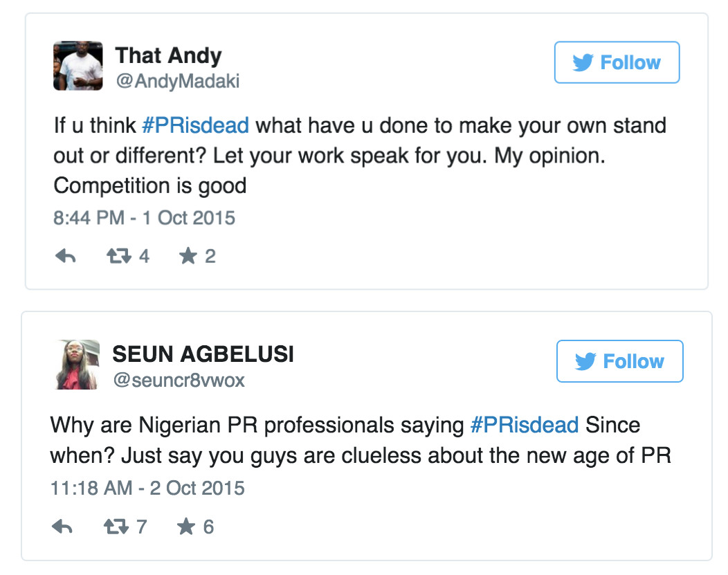Open the 11:18 AM - 2 Oct 2015 timestamp
728x575 pixels.
coord(147,489)
